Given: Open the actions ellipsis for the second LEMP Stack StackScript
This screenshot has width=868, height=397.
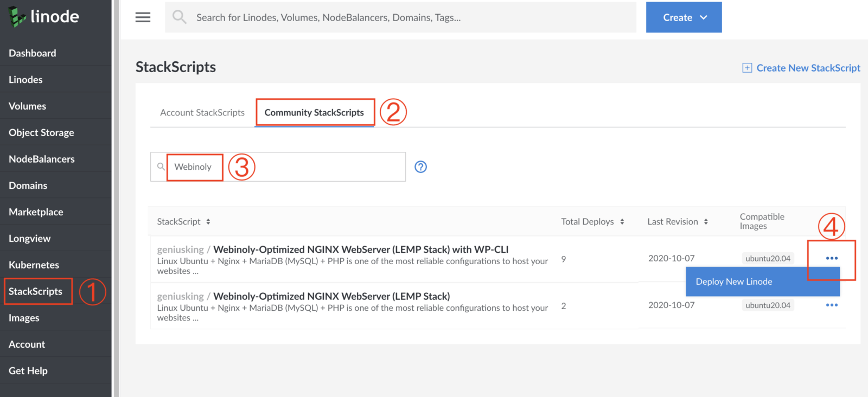Looking at the screenshot, I should (x=832, y=305).
